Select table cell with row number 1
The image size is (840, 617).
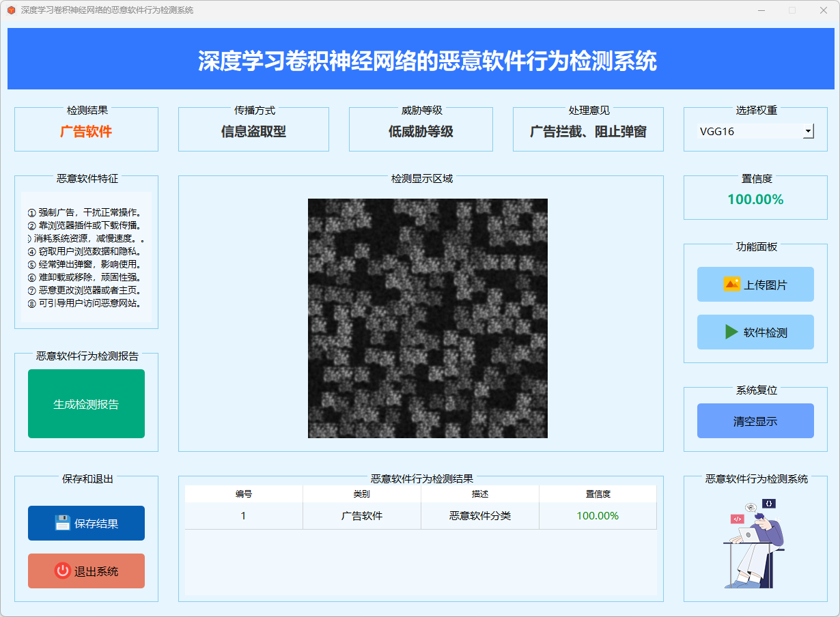coord(244,516)
